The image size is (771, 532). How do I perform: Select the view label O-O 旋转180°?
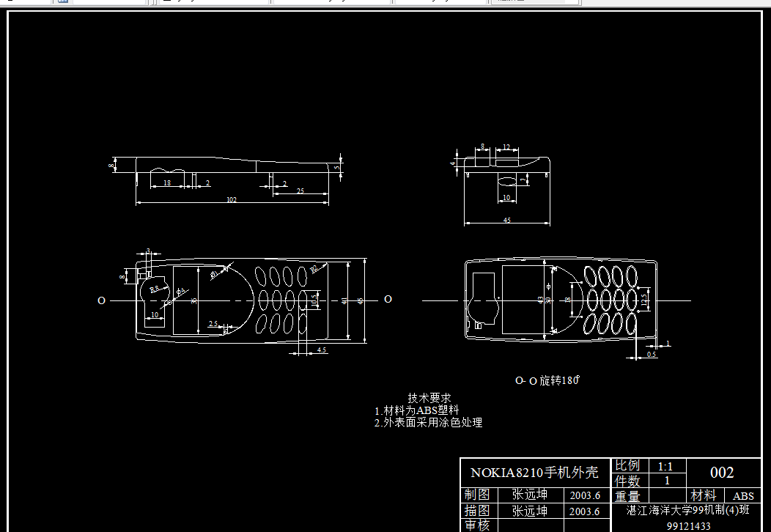click(547, 380)
